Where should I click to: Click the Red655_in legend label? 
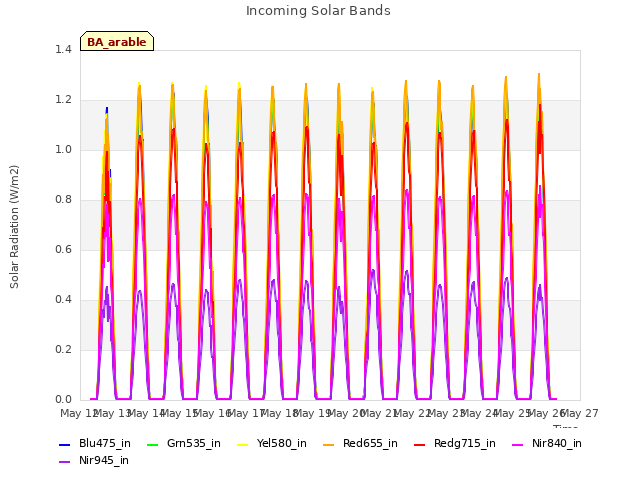coord(370,443)
